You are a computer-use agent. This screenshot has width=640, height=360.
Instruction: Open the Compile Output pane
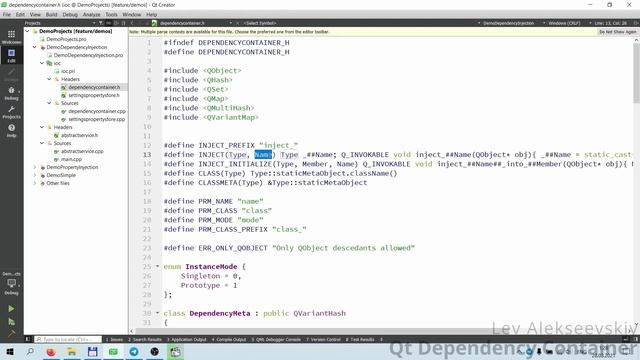[229, 339]
